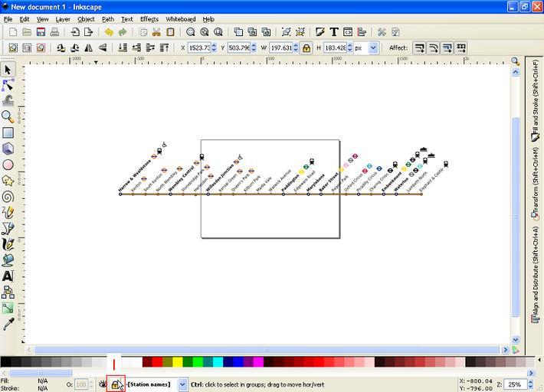Click the Flip horizontal icon

(88, 47)
